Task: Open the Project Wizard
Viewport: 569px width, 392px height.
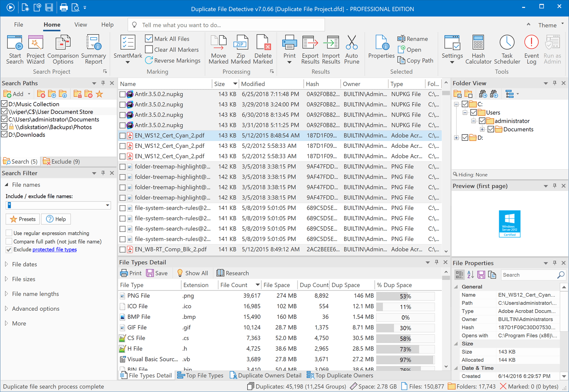Action: [35, 49]
